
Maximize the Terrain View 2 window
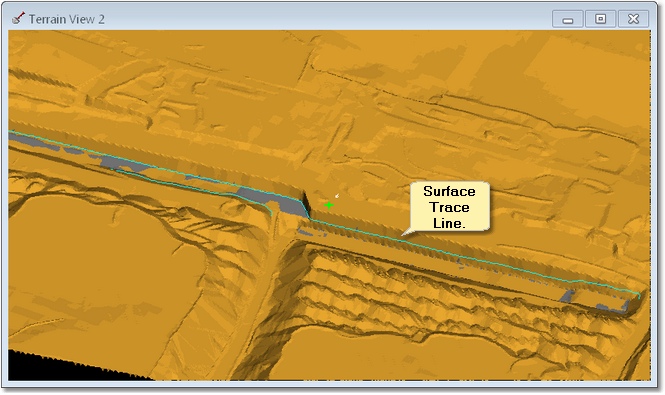601,20
